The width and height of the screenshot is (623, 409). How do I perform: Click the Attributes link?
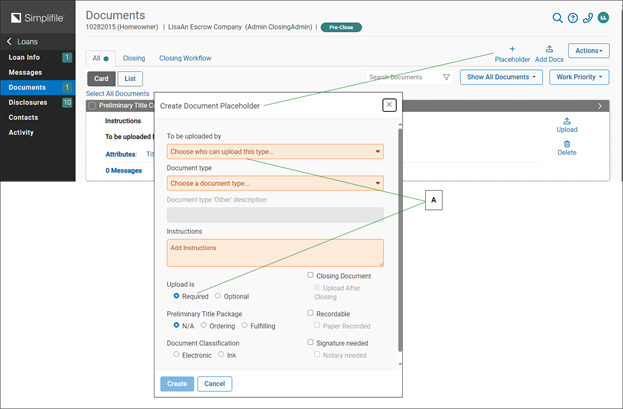tap(121, 154)
